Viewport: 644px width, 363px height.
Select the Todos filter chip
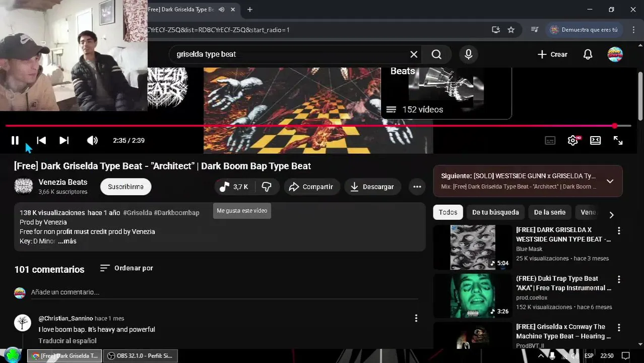tap(448, 213)
